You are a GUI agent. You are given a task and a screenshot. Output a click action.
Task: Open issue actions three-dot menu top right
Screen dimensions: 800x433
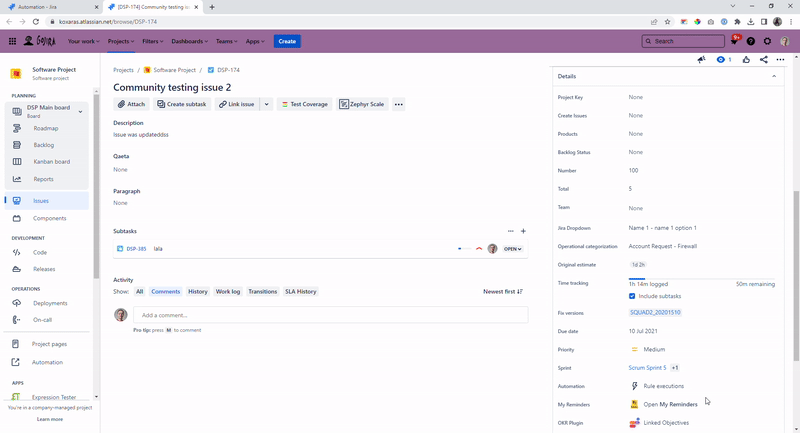780,60
